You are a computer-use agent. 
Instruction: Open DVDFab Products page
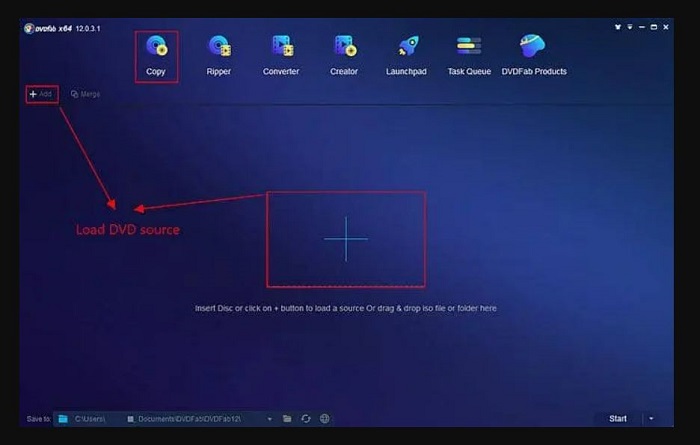[x=534, y=56]
